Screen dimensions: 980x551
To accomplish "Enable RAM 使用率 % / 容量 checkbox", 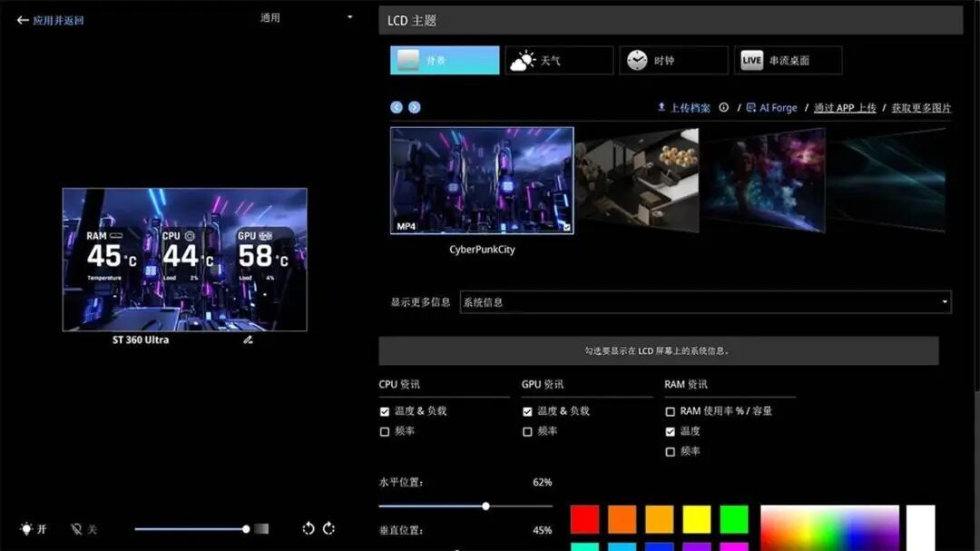I will (x=670, y=411).
